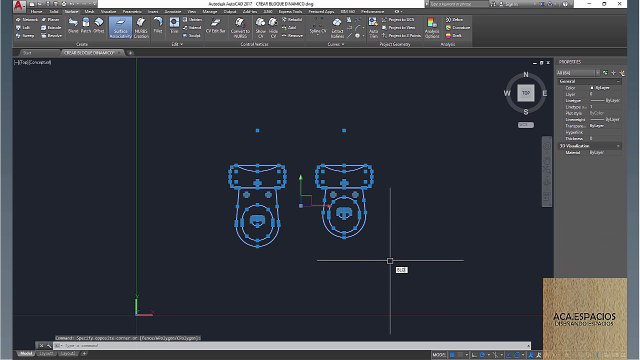Select the Planar surface tool
This screenshot has width=640, height=360.
coord(51,20)
